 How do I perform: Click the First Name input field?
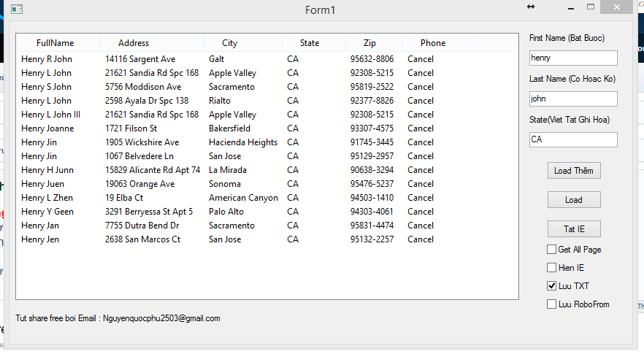[x=573, y=58]
